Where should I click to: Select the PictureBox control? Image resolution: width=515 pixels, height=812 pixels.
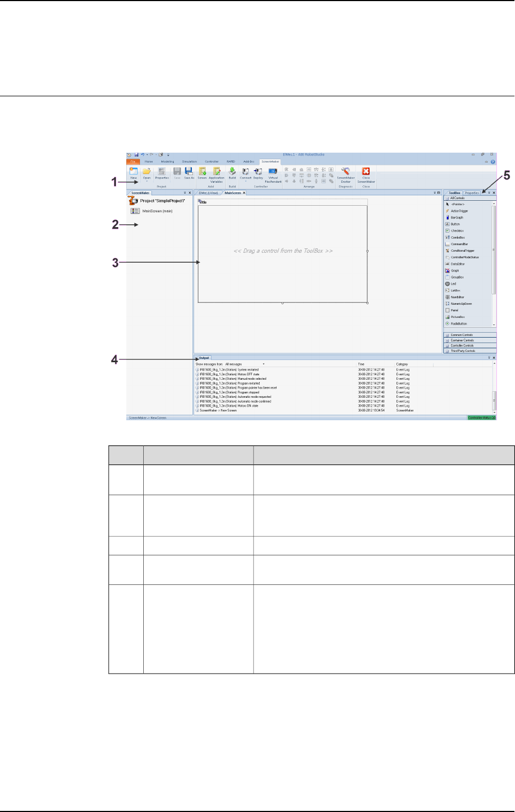pyautogui.click(x=455, y=317)
